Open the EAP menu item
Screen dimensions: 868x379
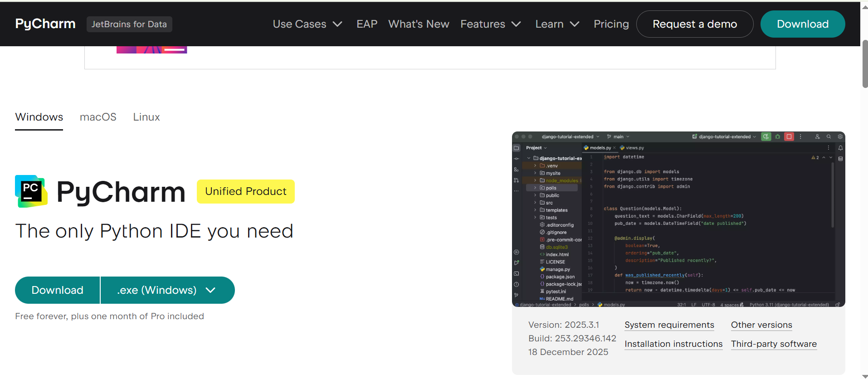[367, 24]
